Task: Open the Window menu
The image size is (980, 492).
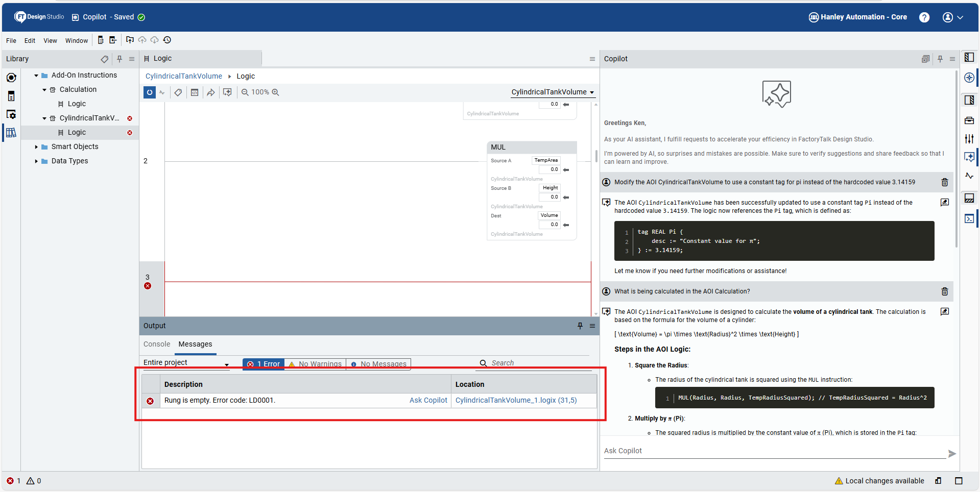Action: tap(77, 41)
